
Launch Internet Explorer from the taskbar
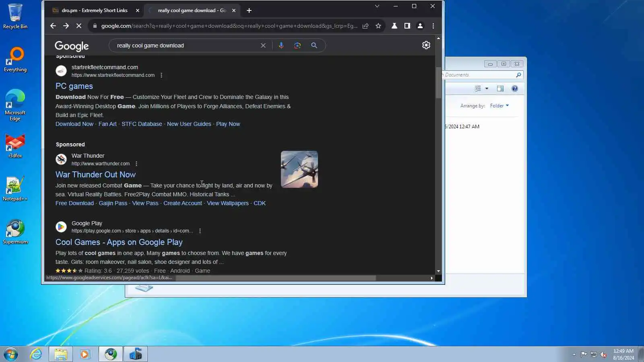click(x=36, y=354)
